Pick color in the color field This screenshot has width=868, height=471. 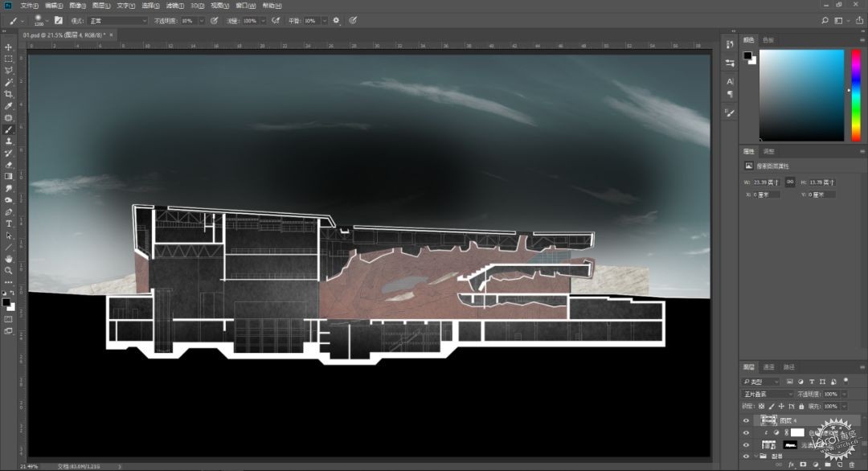click(x=801, y=95)
